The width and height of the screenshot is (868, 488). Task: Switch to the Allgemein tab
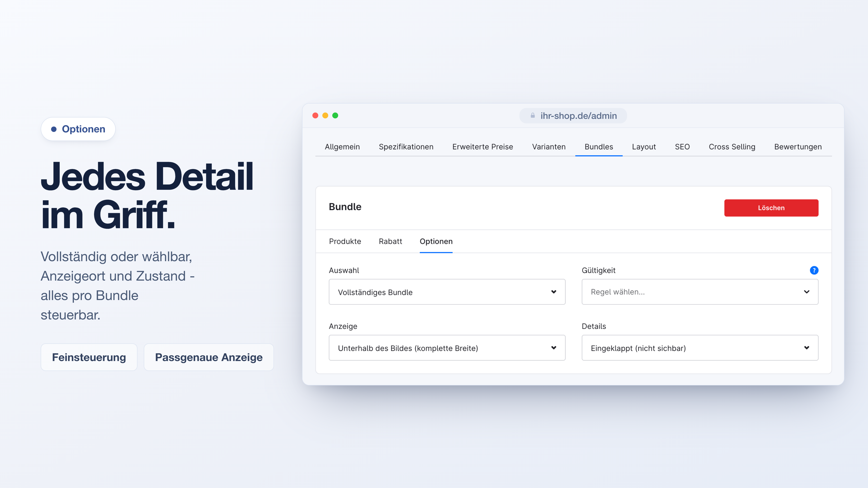click(342, 147)
